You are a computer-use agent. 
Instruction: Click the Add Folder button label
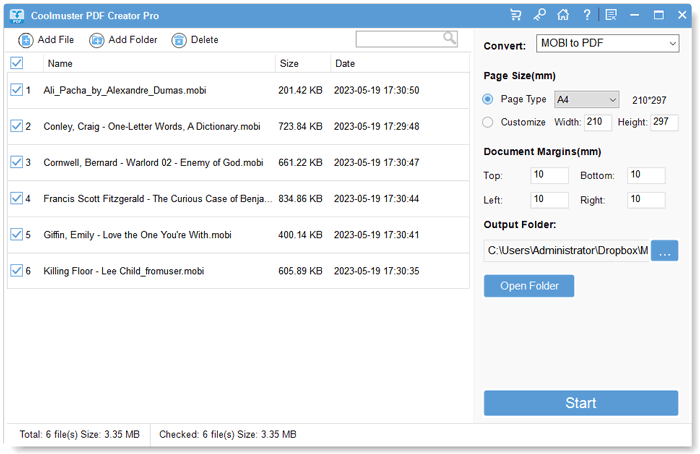[x=133, y=40]
